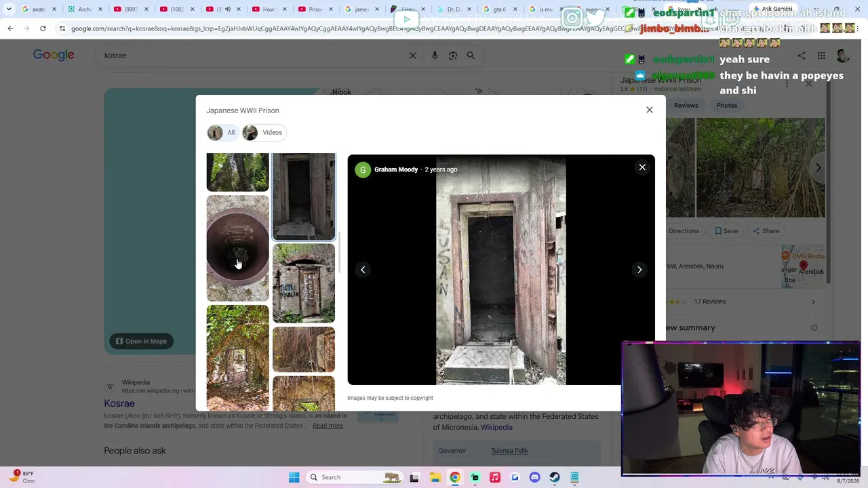
Task: Click the Windows taskbar Search box
Action: (354, 477)
